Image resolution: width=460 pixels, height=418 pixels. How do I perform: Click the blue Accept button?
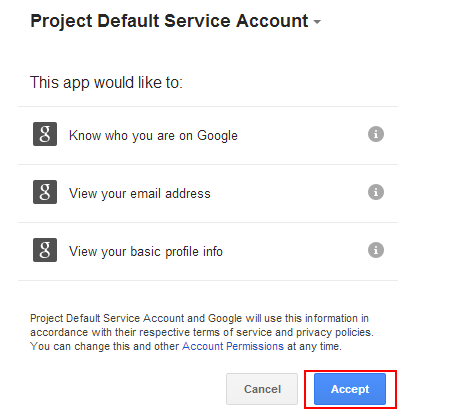click(350, 389)
